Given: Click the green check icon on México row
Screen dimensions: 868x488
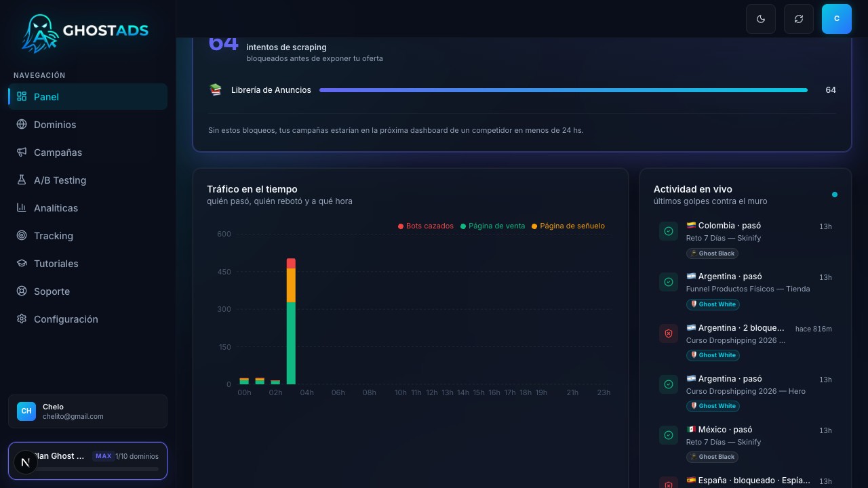Looking at the screenshot, I should pyautogui.click(x=669, y=435).
